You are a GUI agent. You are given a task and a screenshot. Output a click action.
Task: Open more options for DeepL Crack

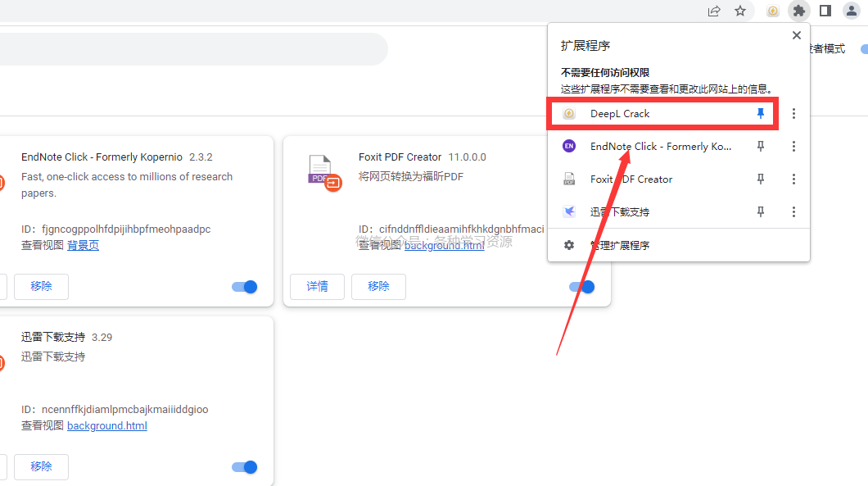[793, 114]
